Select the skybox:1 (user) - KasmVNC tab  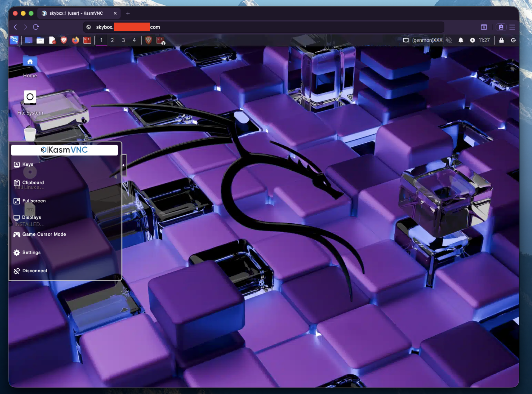coord(79,13)
